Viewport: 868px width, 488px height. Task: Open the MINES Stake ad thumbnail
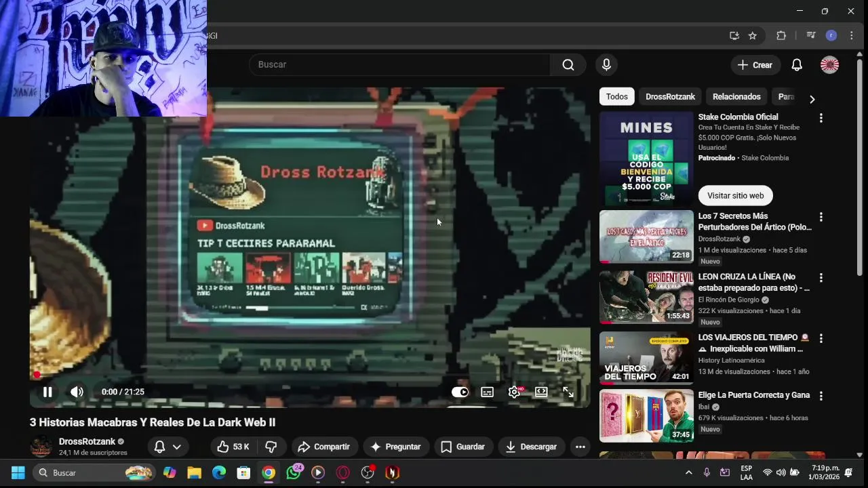pos(646,158)
